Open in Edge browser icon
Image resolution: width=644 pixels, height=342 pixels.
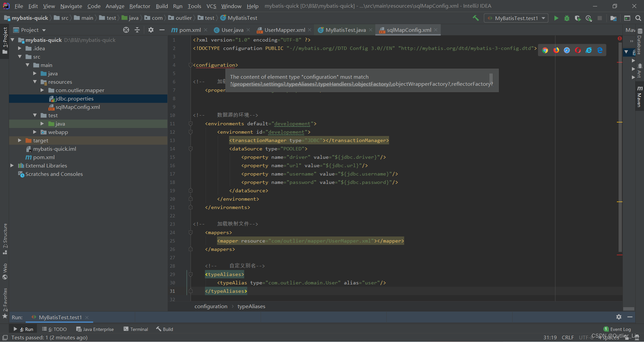pyautogui.click(x=600, y=50)
